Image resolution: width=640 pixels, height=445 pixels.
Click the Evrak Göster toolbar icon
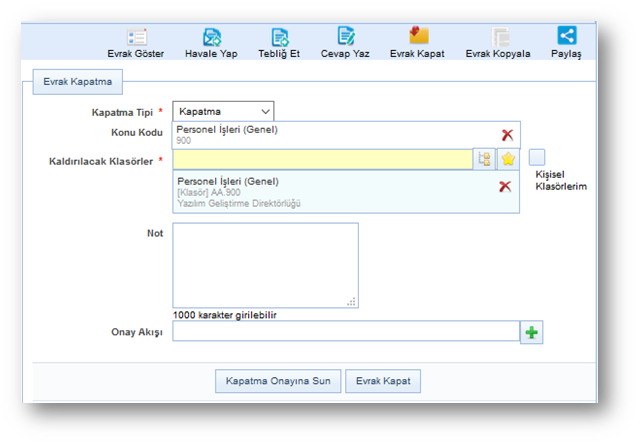[x=136, y=37]
